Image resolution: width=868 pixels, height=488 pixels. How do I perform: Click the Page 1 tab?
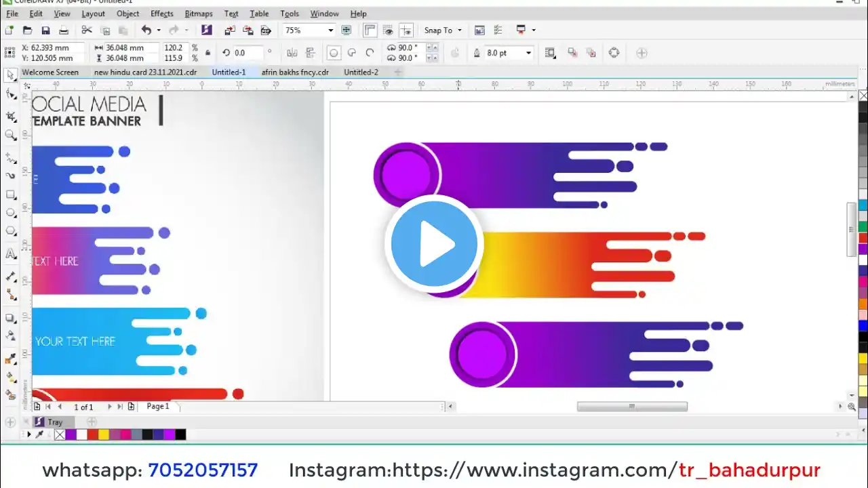click(x=158, y=406)
